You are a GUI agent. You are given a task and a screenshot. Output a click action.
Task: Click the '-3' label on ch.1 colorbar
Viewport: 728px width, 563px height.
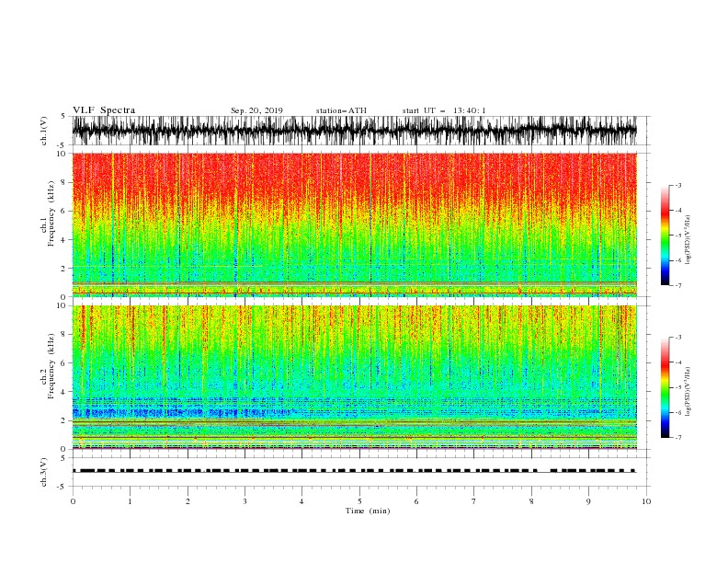(x=677, y=185)
